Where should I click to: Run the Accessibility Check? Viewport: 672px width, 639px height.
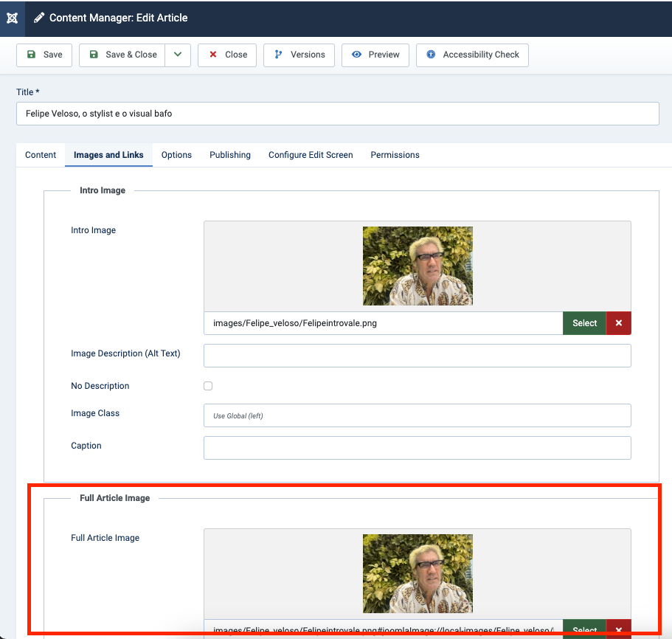[472, 55]
